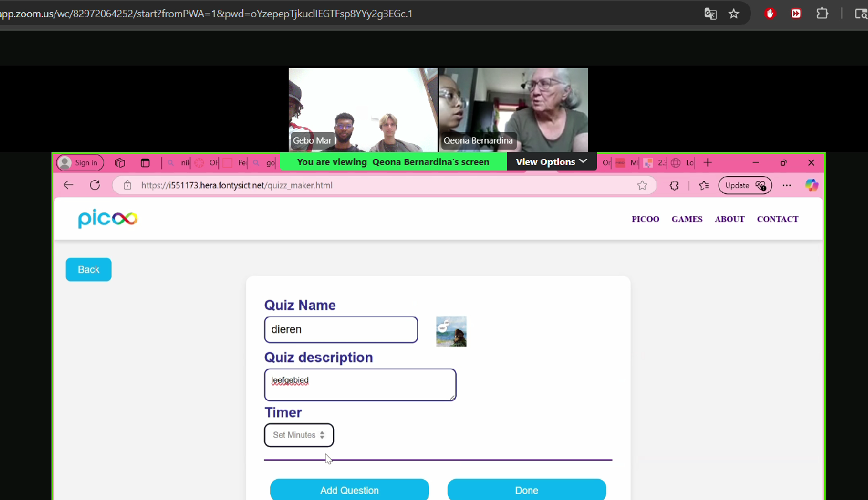Viewport: 868px width, 500px height.
Task: Open the Set Minutes timer selector
Action: click(x=299, y=435)
